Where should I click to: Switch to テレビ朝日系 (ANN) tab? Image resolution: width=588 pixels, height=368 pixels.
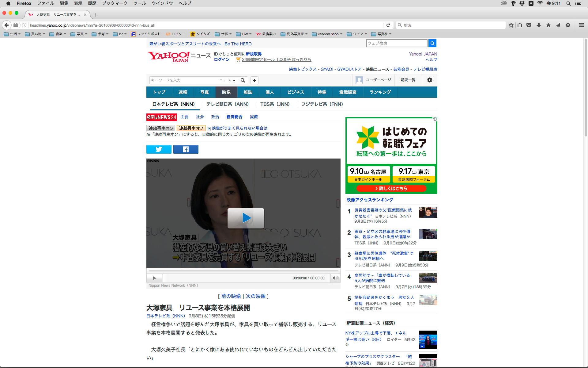pos(227,104)
